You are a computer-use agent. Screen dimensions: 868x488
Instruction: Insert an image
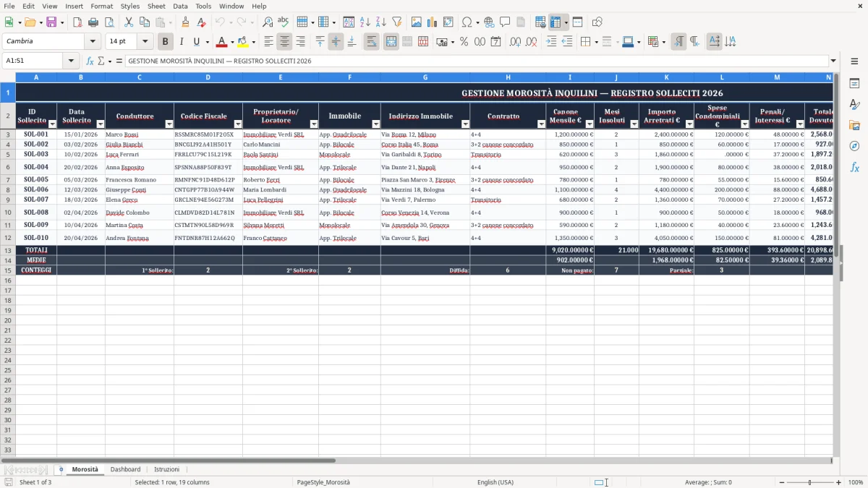click(x=416, y=22)
